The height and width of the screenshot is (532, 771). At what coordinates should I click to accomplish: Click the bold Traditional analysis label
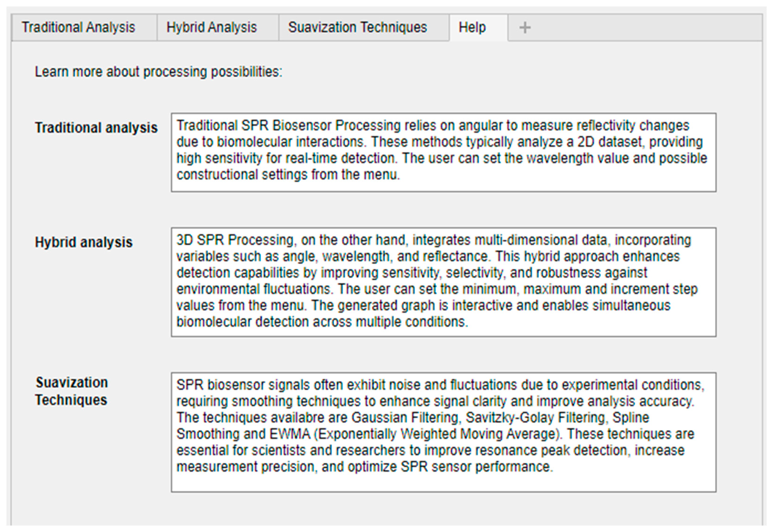96,128
